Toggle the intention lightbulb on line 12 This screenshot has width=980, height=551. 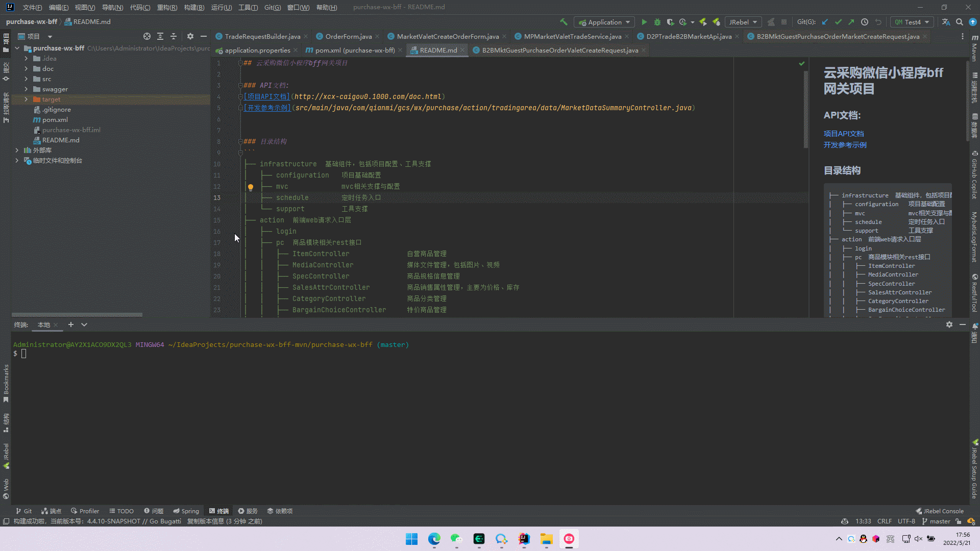click(251, 187)
